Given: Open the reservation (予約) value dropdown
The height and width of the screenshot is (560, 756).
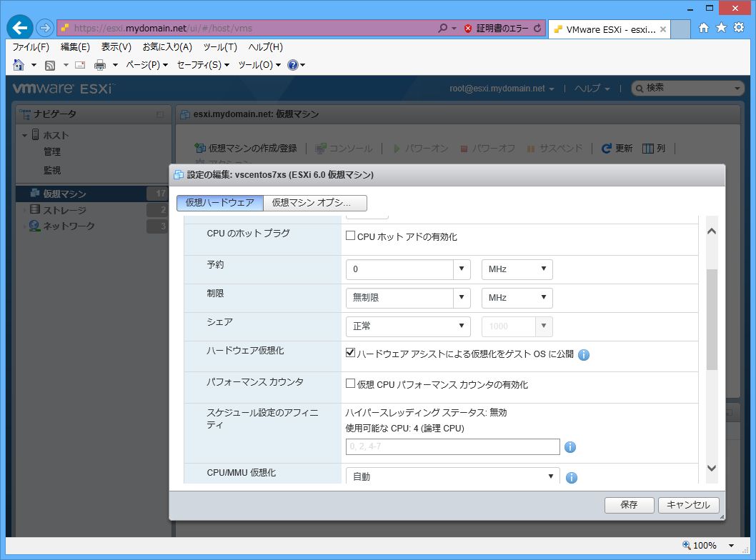Looking at the screenshot, I should point(462,269).
